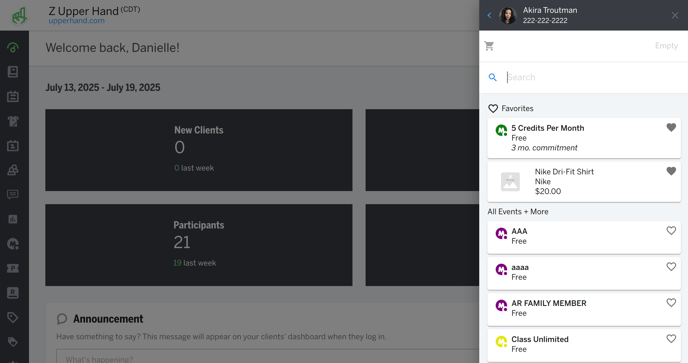
Task: Select the Nike Dri-Fit Shirt product
Action: coord(584,182)
